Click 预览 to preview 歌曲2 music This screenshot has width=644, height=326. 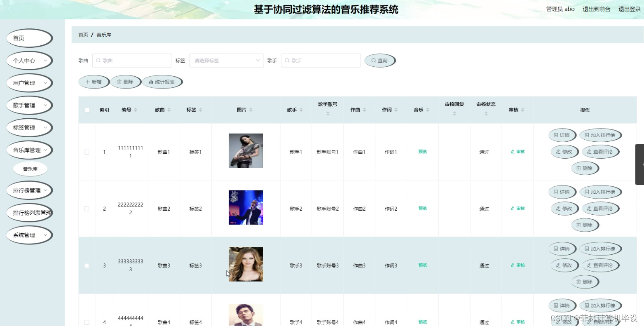tap(422, 208)
